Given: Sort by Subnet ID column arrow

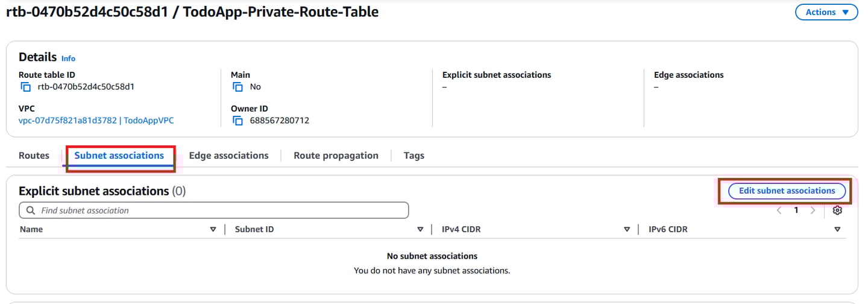Looking at the screenshot, I should point(420,229).
